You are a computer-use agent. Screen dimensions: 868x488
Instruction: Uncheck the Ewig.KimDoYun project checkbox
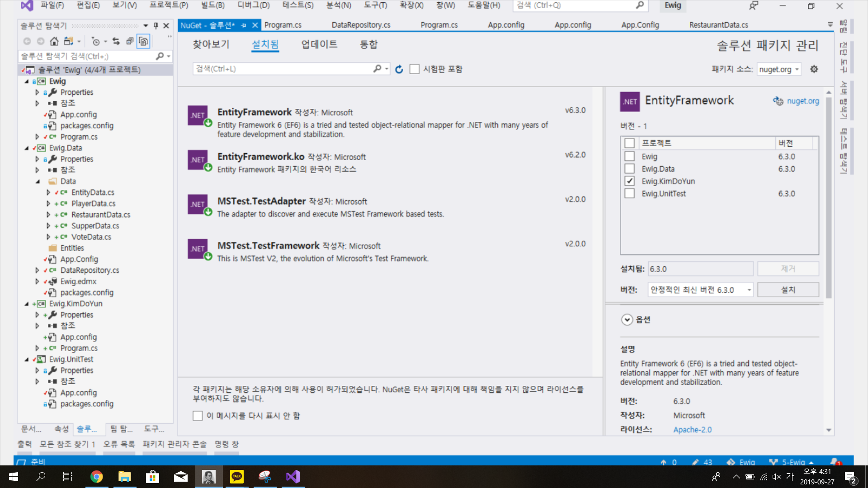click(629, 181)
